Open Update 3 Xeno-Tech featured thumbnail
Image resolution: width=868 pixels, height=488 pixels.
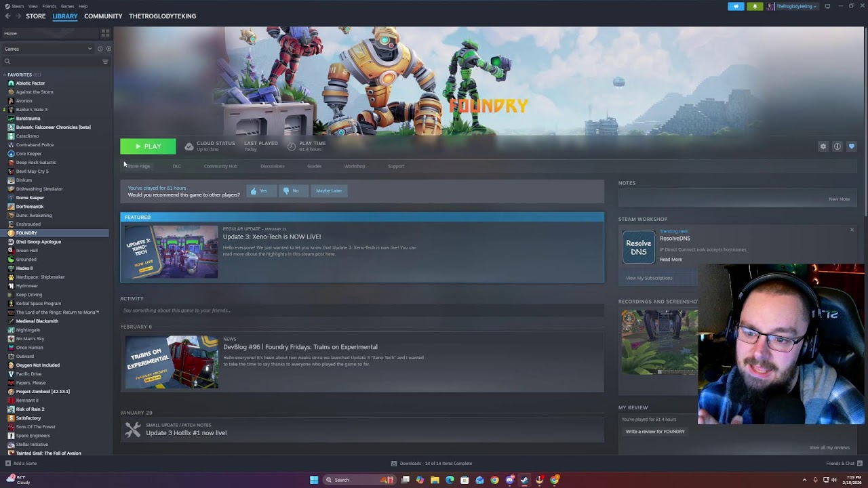[171, 251]
